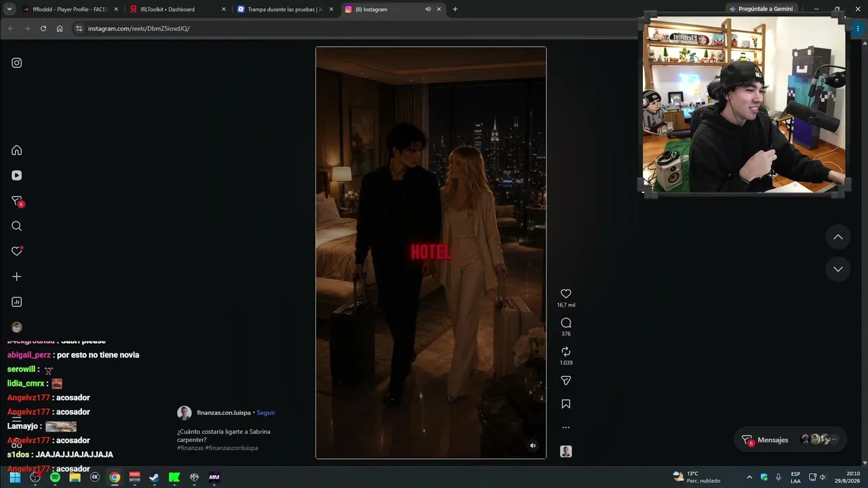Open Spotify from the taskbar
This screenshot has width=868, height=488.
[55, 477]
